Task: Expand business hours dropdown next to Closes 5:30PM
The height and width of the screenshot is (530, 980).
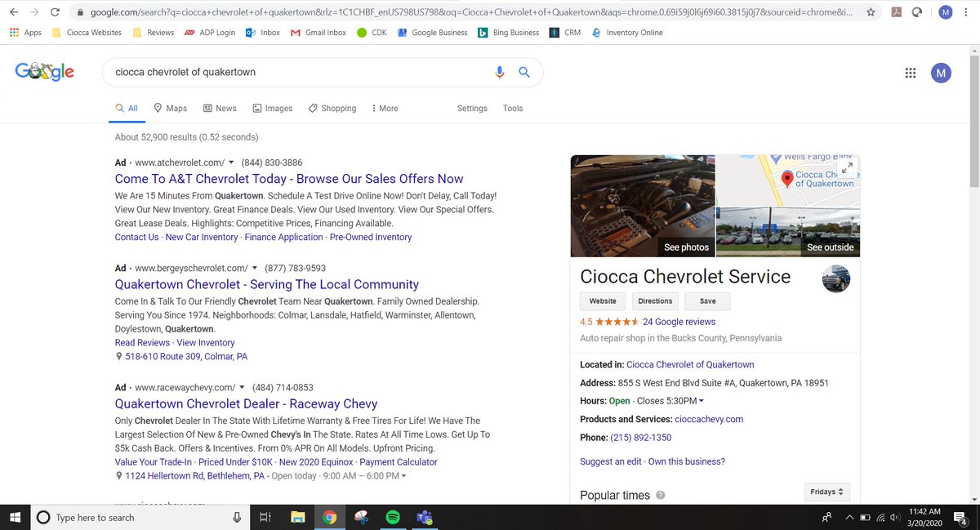Action: 701,401
